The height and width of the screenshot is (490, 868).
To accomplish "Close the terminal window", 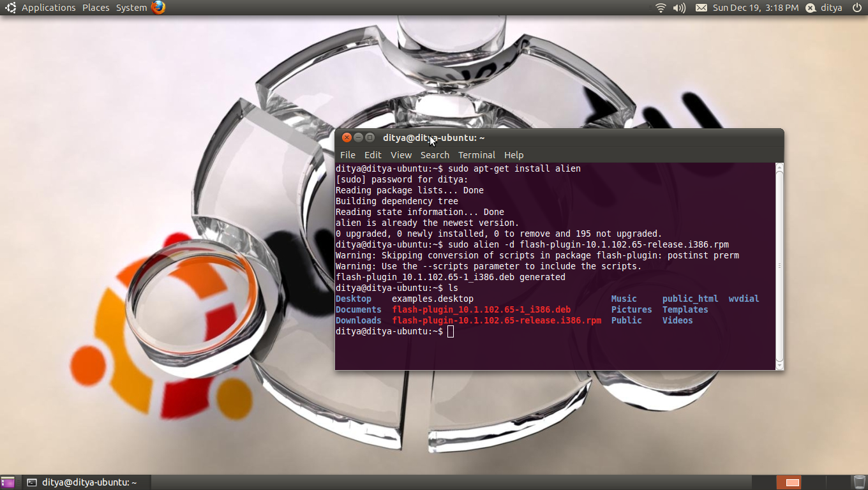I will tap(347, 138).
